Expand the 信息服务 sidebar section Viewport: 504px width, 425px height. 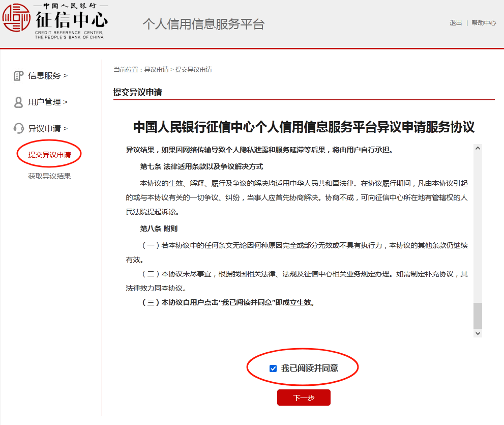(x=64, y=75)
